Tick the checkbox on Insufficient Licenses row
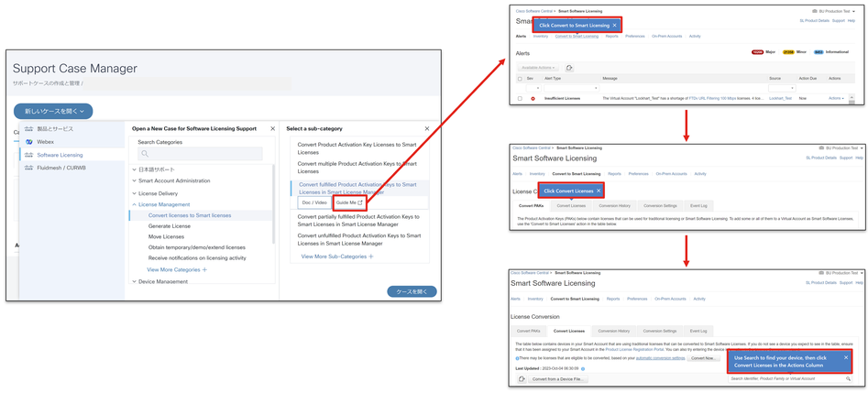Image resolution: width=868 pixels, height=393 pixels. coord(520,99)
